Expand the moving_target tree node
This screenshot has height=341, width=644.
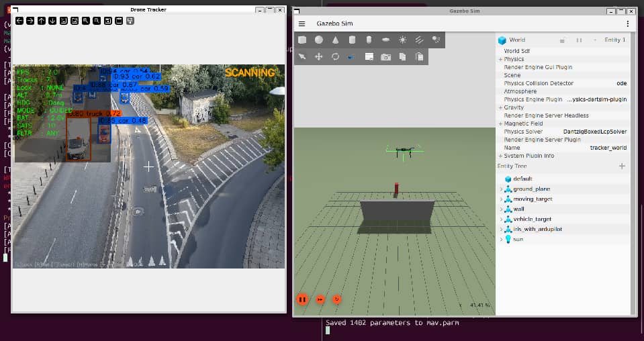501,199
